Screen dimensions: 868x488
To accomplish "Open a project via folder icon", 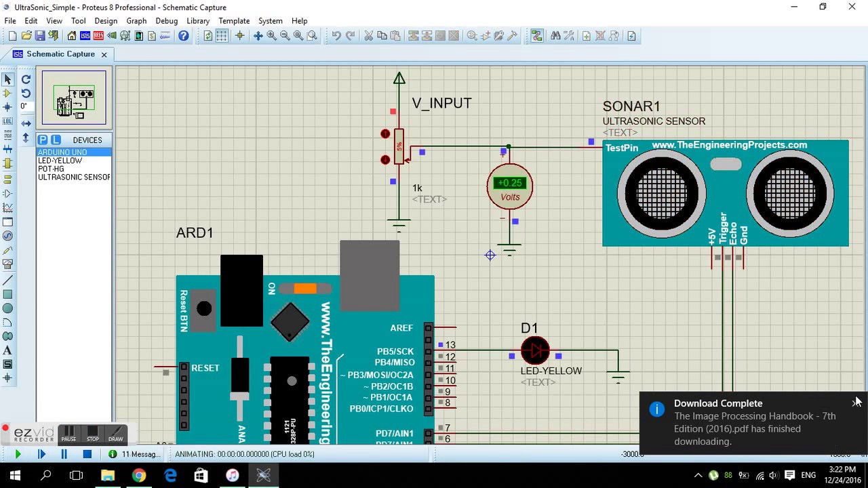I will point(26,36).
